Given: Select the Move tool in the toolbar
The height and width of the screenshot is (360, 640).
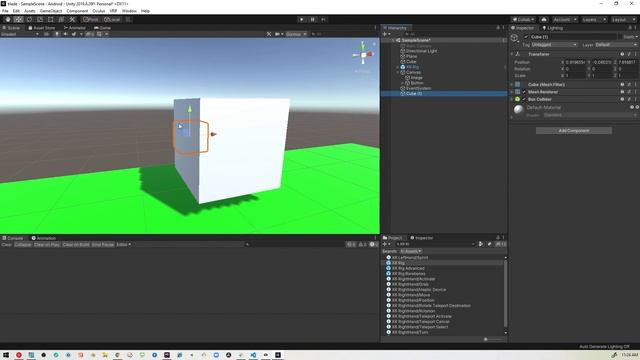Looking at the screenshot, I should (x=18, y=20).
